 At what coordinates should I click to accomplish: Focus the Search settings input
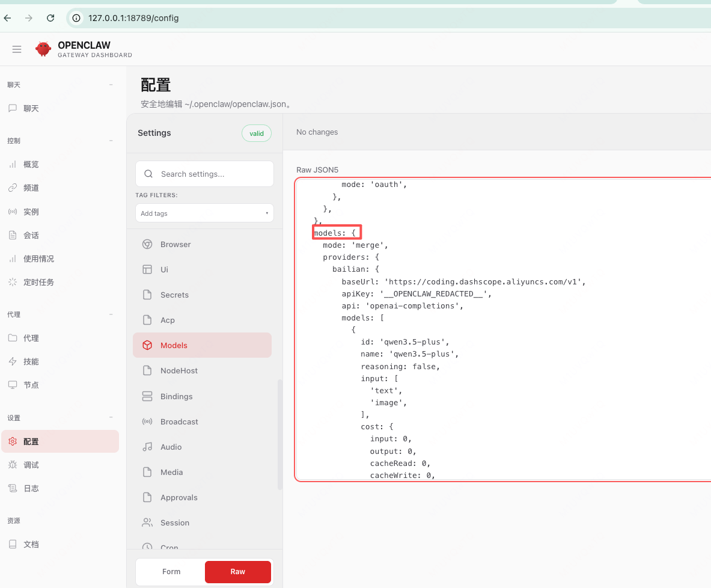point(204,174)
